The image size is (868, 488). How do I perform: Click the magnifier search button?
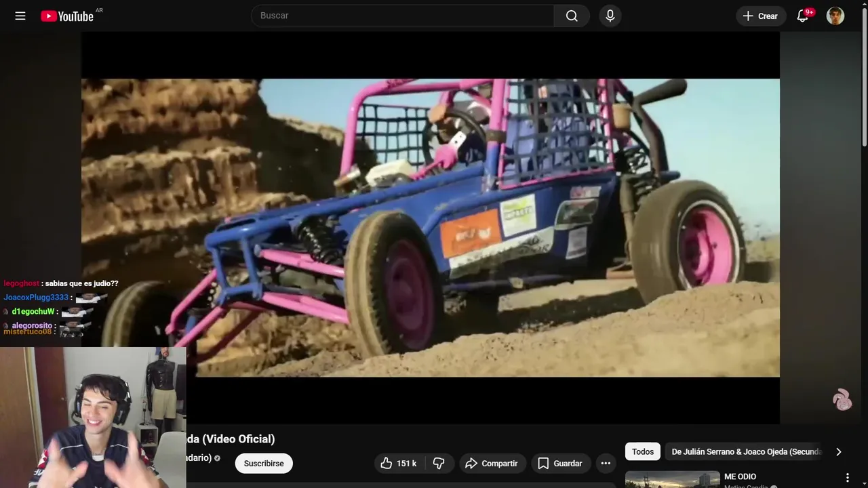pyautogui.click(x=572, y=16)
